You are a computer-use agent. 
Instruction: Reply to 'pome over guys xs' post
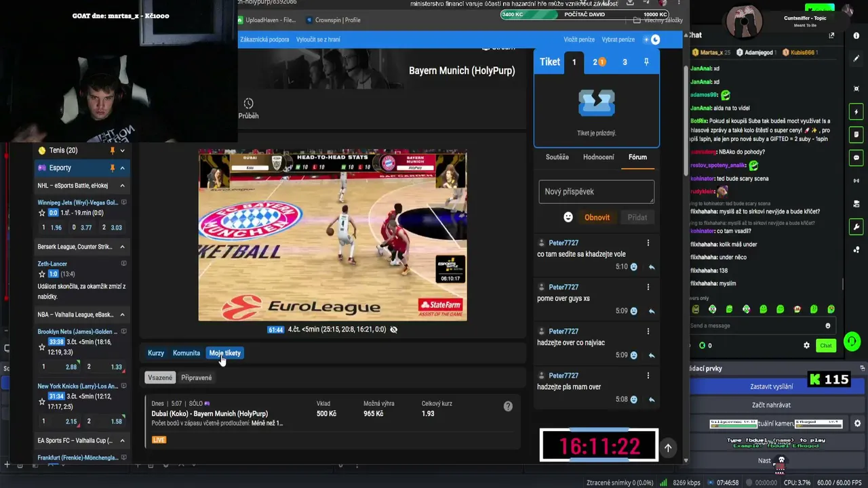pos(652,311)
